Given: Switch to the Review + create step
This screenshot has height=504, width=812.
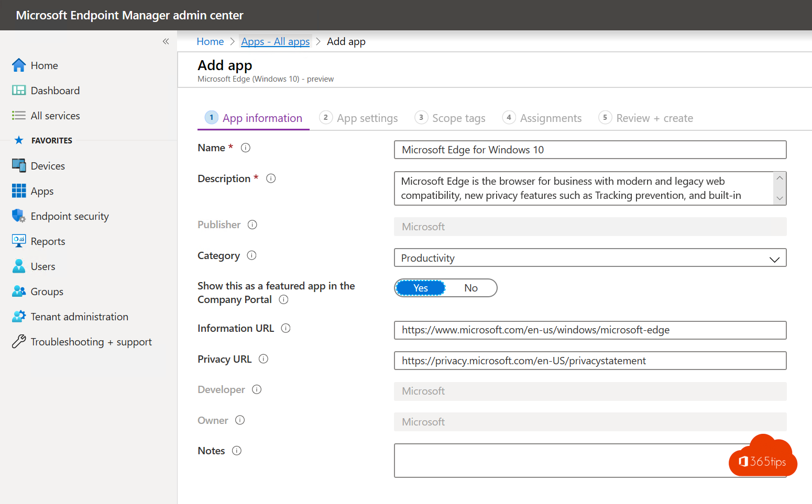Looking at the screenshot, I should coord(646,118).
